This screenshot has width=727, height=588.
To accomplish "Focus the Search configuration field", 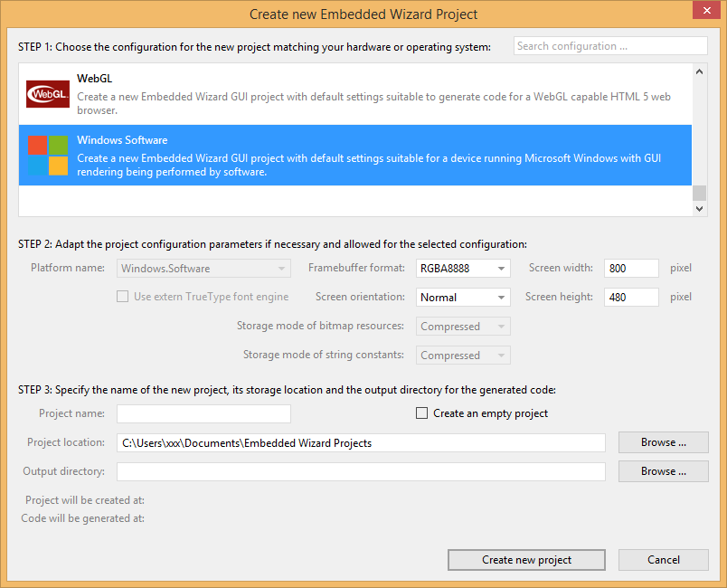I will (610, 46).
